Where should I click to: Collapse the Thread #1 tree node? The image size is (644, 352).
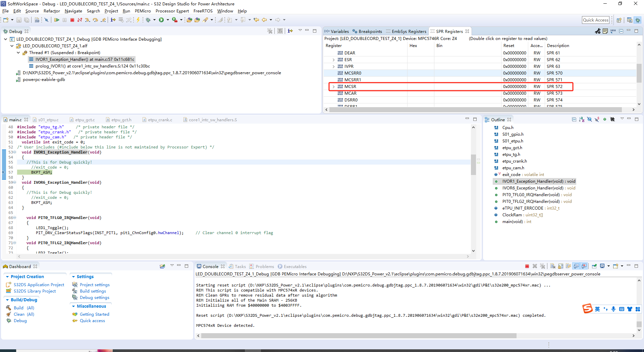tap(18, 53)
